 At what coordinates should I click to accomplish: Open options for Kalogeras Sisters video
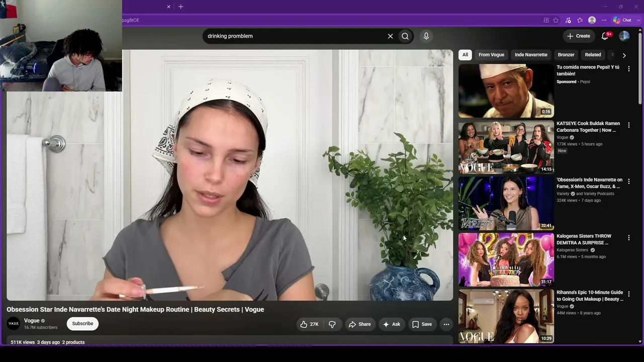(x=628, y=238)
